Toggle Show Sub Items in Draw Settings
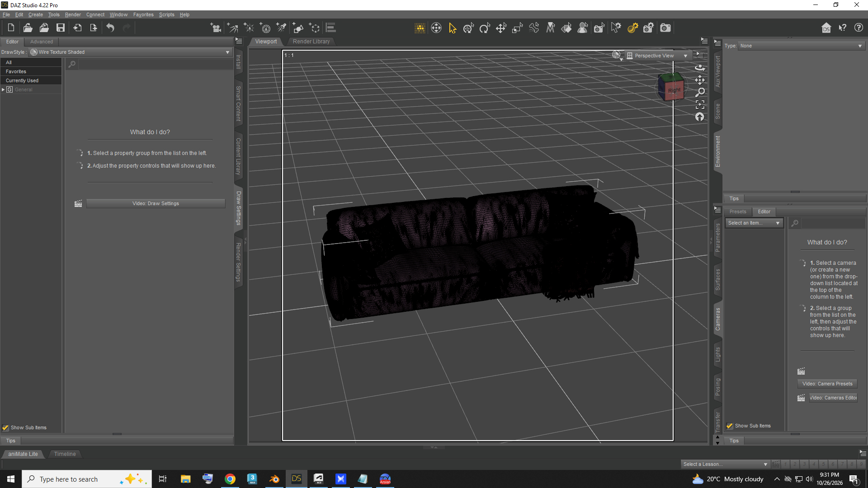The height and width of the screenshot is (488, 868). click(x=5, y=427)
